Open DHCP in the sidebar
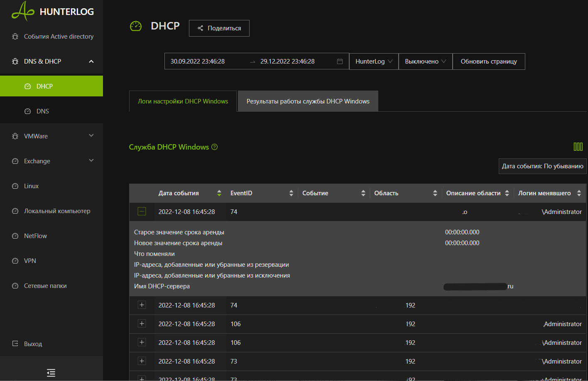The image size is (588, 381). (51, 86)
